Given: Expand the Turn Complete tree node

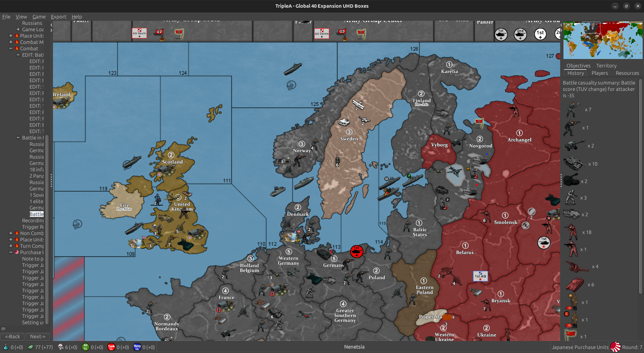Looking at the screenshot, I should click(11, 246).
